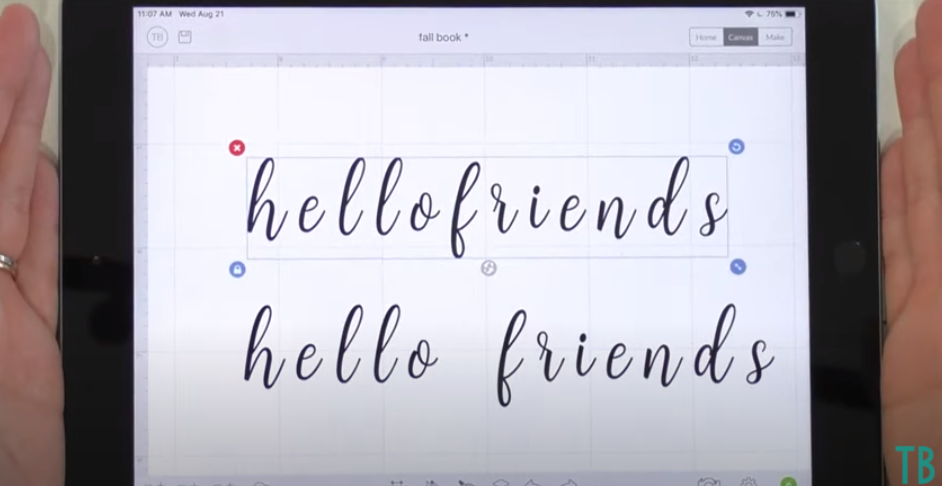The image size is (942, 486).
Task: Tap the blue resize arrows handle
Action: pyautogui.click(x=738, y=267)
